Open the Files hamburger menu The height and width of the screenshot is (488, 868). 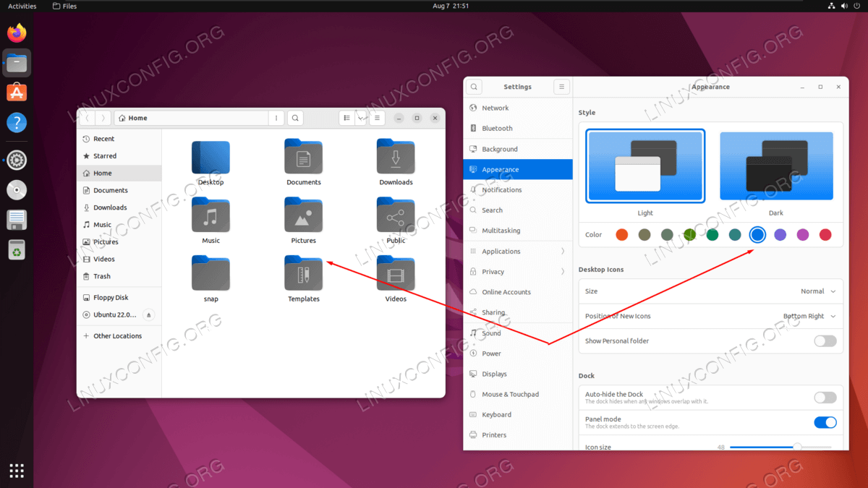(377, 118)
